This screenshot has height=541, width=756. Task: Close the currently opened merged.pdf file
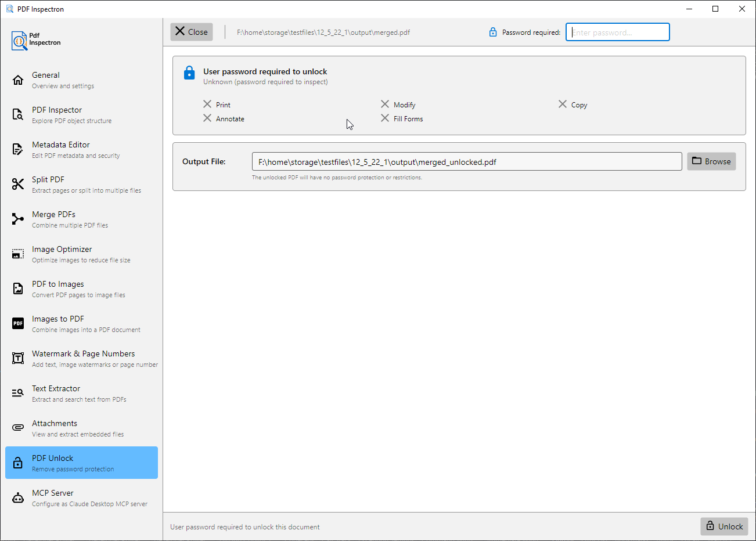[192, 32]
